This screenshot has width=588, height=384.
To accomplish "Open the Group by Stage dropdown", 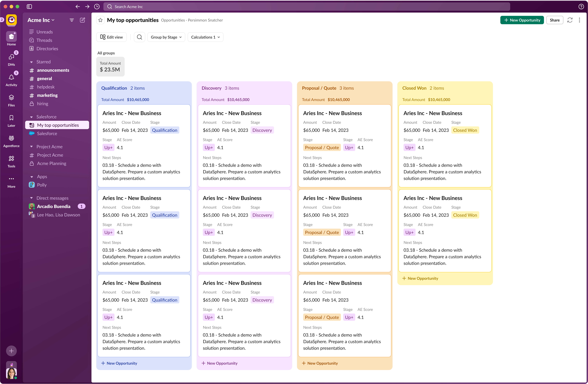I will pyautogui.click(x=166, y=37).
